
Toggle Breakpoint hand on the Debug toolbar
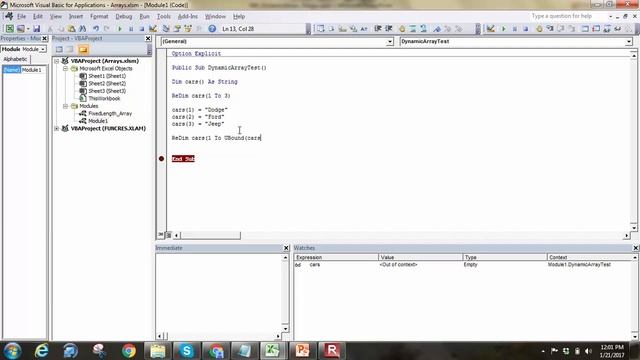539,29
